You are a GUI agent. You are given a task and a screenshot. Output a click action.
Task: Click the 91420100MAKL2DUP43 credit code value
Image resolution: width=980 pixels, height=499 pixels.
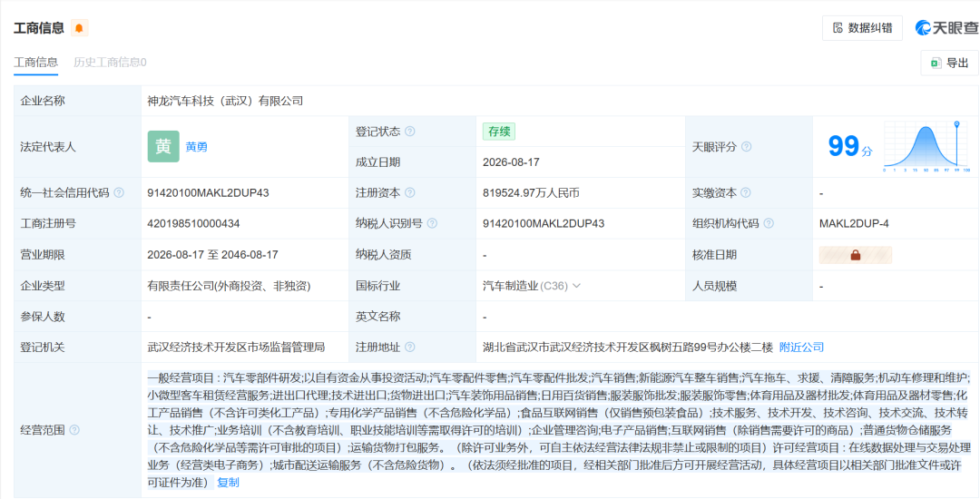pyautogui.click(x=208, y=193)
